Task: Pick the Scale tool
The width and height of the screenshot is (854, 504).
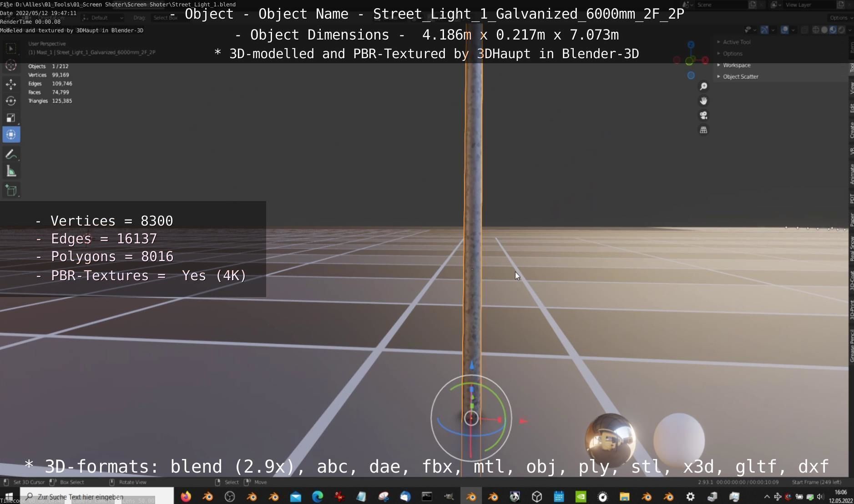Action: pos(11,118)
